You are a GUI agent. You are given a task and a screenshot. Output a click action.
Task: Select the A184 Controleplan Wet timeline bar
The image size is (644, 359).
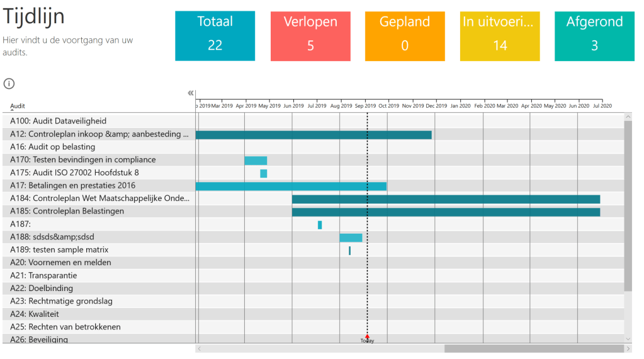click(x=445, y=199)
